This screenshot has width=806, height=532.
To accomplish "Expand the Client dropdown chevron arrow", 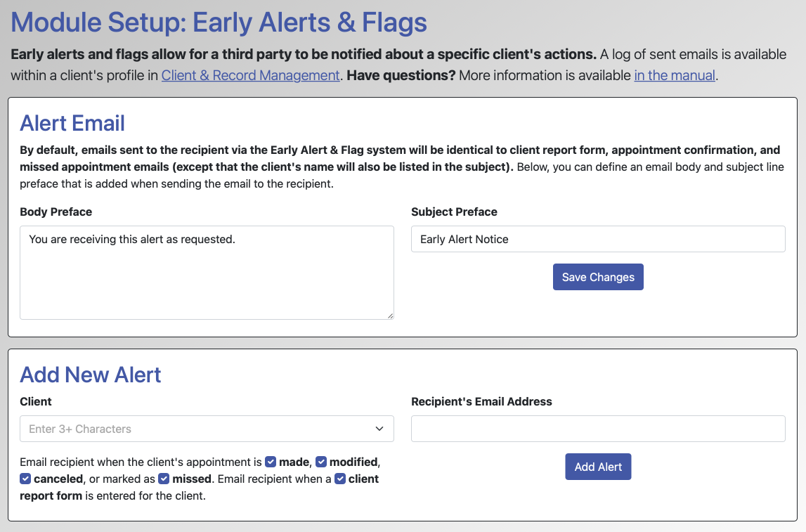I will [x=379, y=429].
